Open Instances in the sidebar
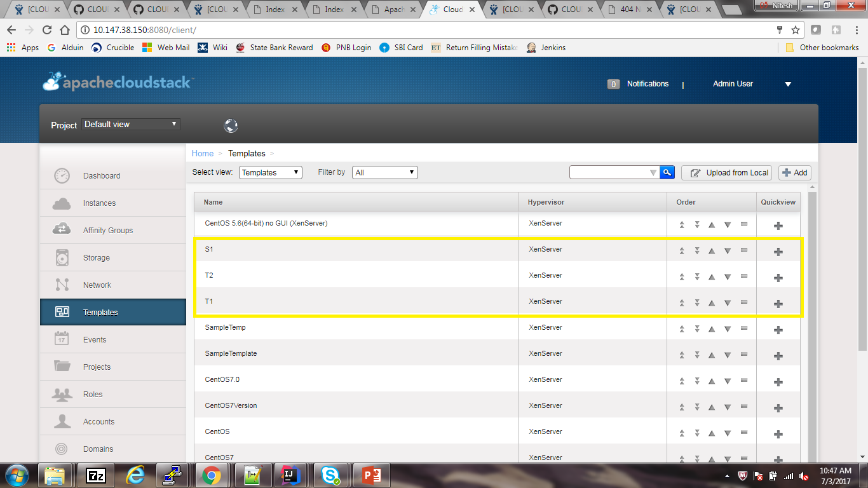The image size is (868, 488). pos(112,203)
